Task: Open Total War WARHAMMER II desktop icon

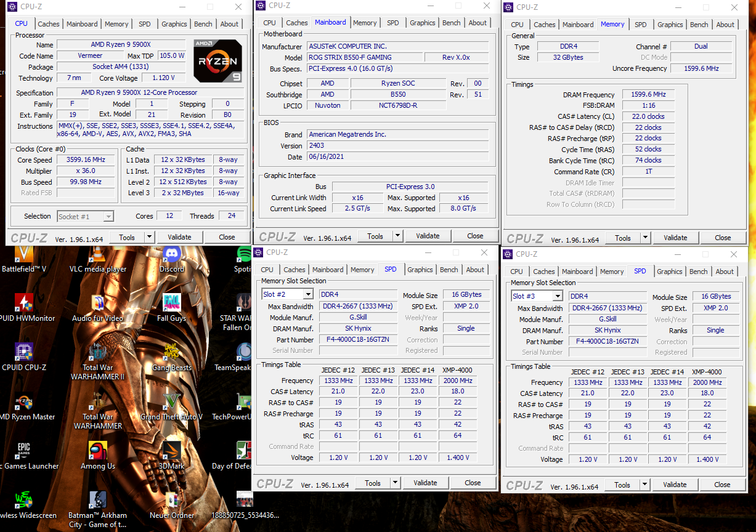Action: coord(98,352)
